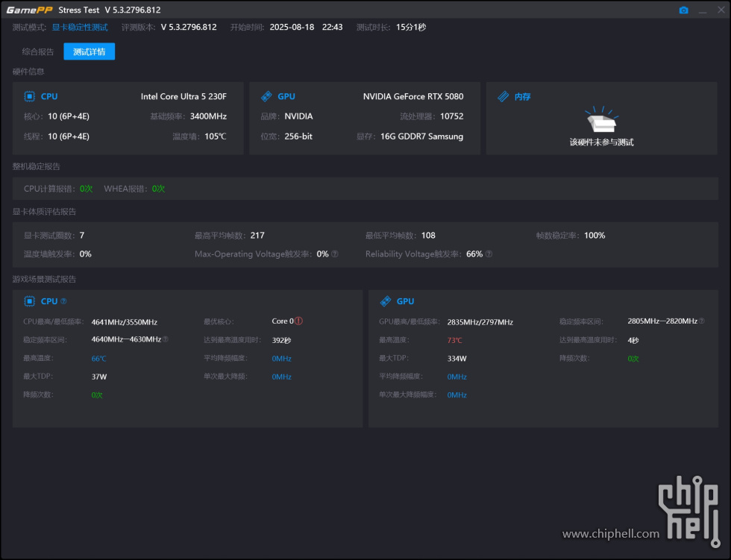Screen dimensions: 731x560
Task: Open help icon next to Max-Operating Voltage触发率
Action: [x=335, y=254]
